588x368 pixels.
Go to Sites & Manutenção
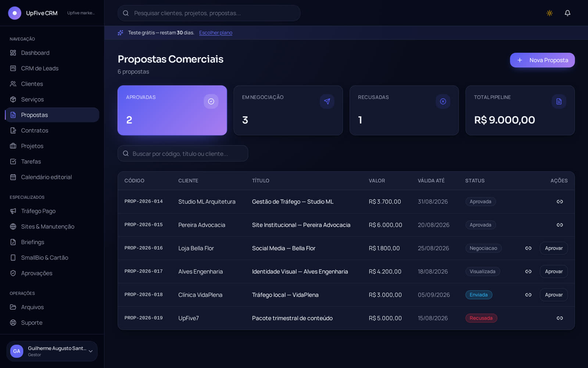(52, 227)
